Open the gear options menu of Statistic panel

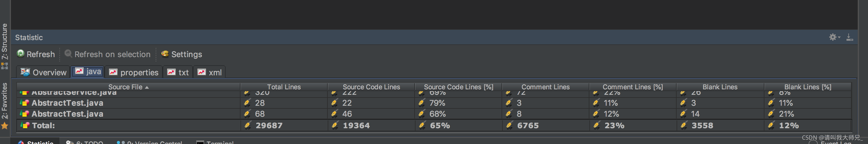[834, 37]
